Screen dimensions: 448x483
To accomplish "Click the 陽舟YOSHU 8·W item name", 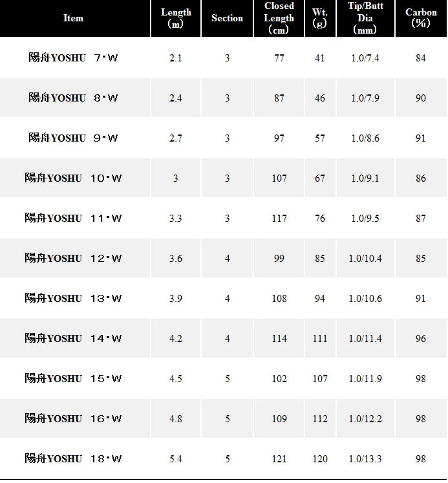I will click(73, 98).
